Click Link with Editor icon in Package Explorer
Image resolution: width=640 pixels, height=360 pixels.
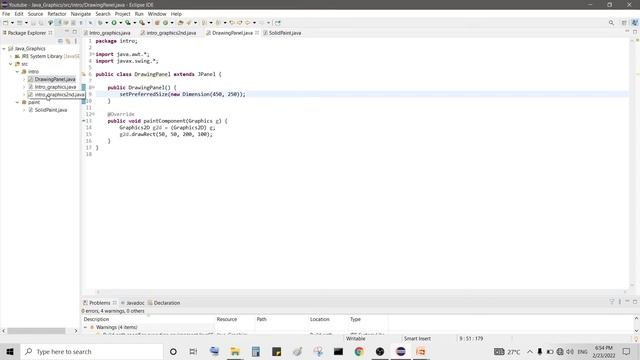tap(68, 41)
